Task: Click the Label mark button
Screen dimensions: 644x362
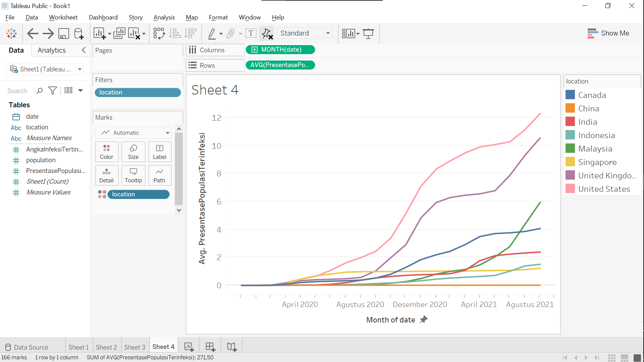Action: pos(160,152)
